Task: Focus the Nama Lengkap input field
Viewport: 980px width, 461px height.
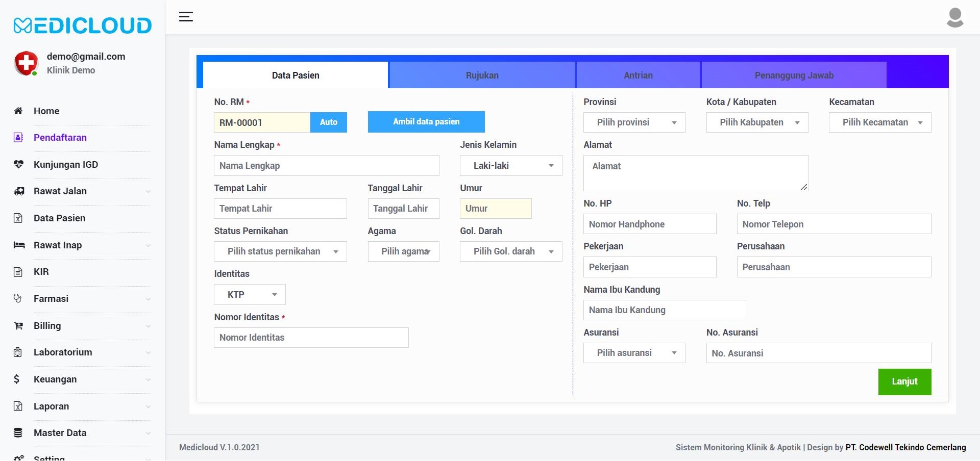Action: click(327, 166)
